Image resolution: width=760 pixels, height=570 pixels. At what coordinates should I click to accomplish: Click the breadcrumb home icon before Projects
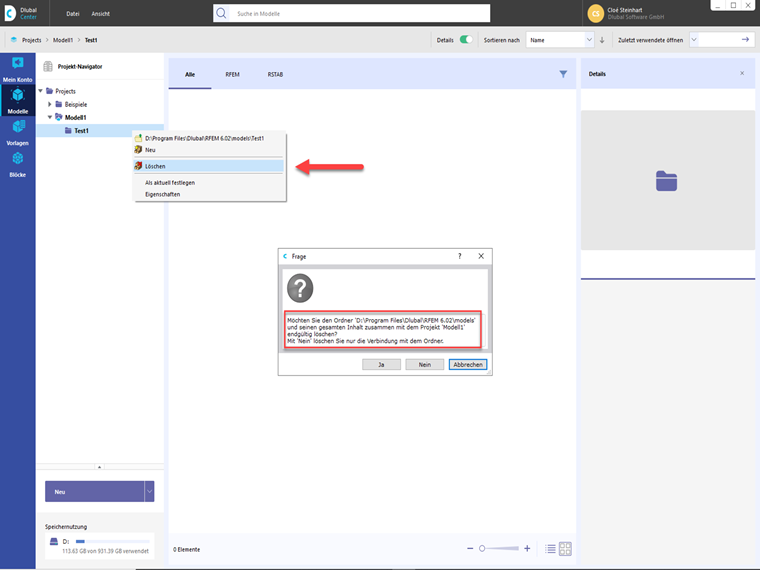click(x=14, y=40)
